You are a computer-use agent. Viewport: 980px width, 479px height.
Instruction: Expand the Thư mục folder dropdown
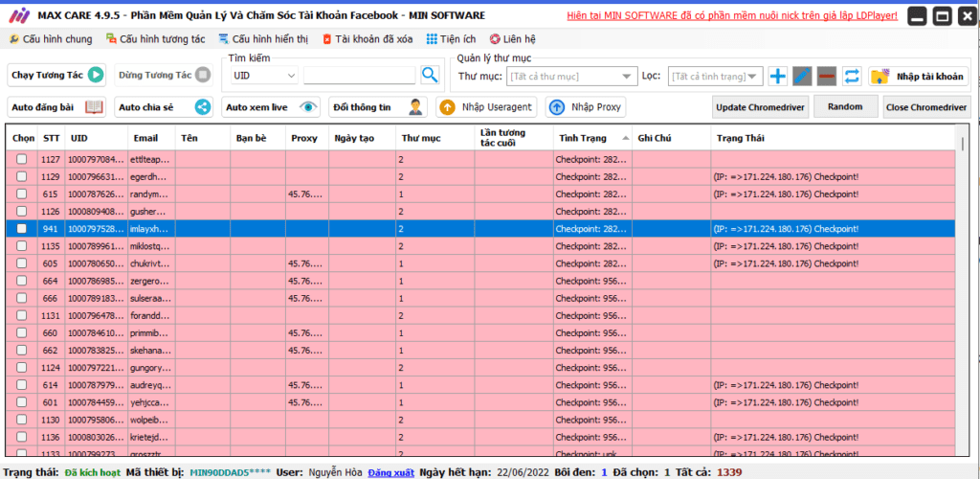pos(570,77)
